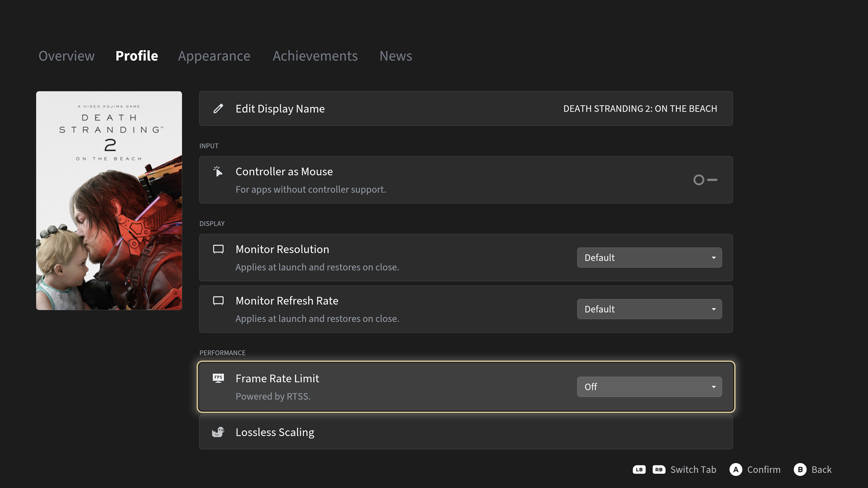Viewport: 868px width, 488px height.
Task: Go to the Appearance tab
Action: click(x=214, y=56)
